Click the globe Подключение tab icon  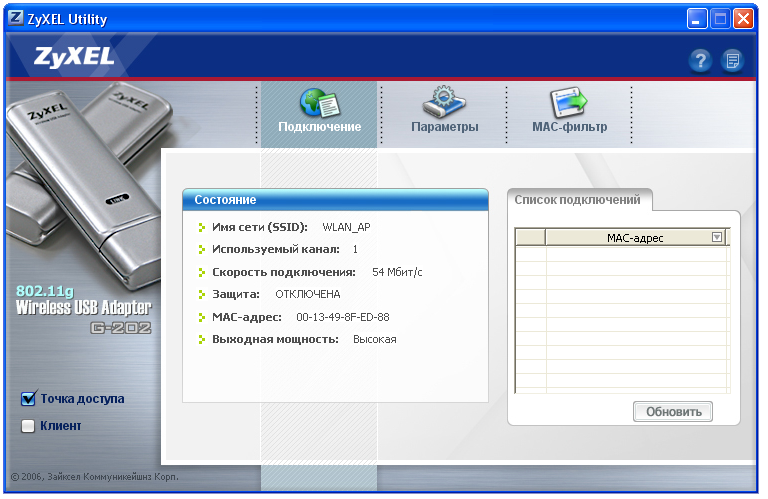click(x=319, y=102)
